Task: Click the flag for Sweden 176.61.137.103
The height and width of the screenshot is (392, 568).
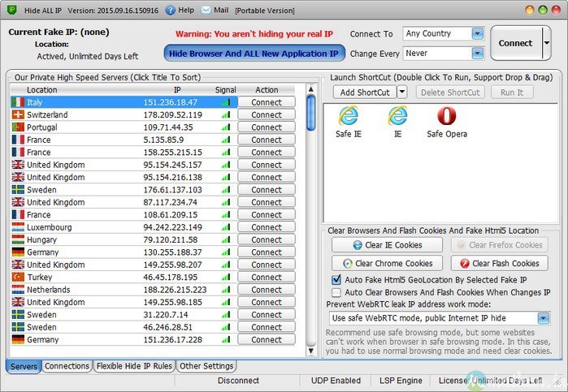Action: pyautogui.click(x=18, y=190)
